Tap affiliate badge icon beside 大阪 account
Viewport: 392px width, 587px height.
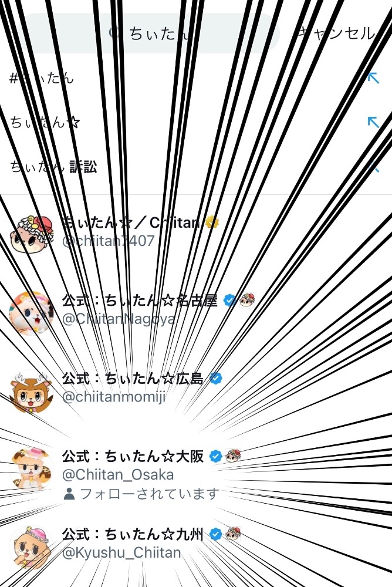pos(233,456)
